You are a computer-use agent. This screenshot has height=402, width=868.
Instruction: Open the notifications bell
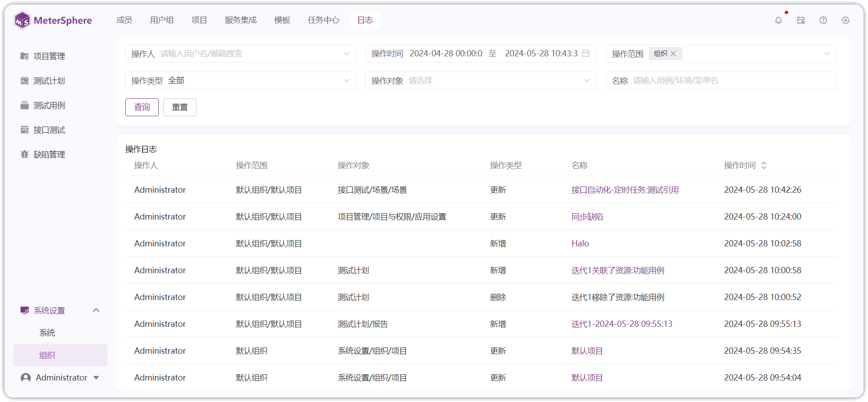tap(779, 20)
